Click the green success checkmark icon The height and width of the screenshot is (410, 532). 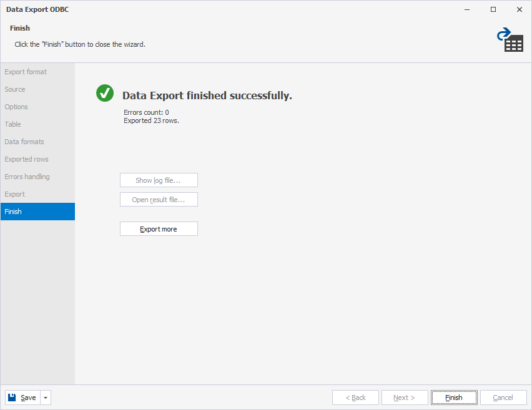(x=105, y=93)
